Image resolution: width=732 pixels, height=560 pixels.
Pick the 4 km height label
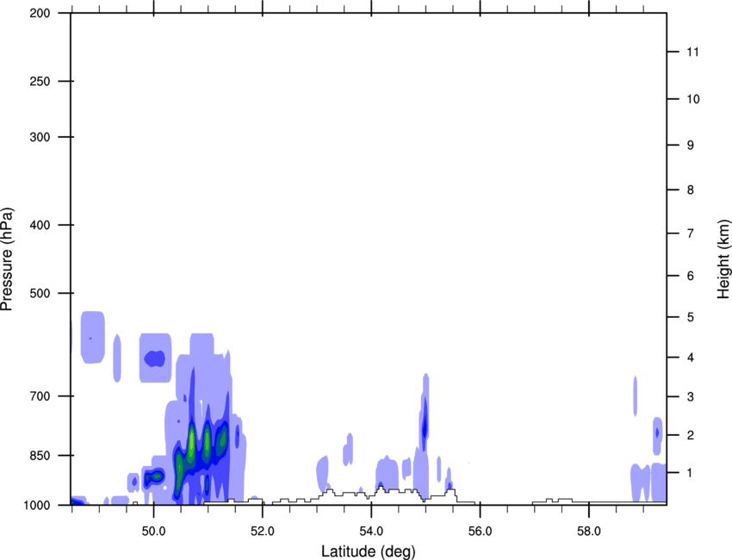pos(690,358)
